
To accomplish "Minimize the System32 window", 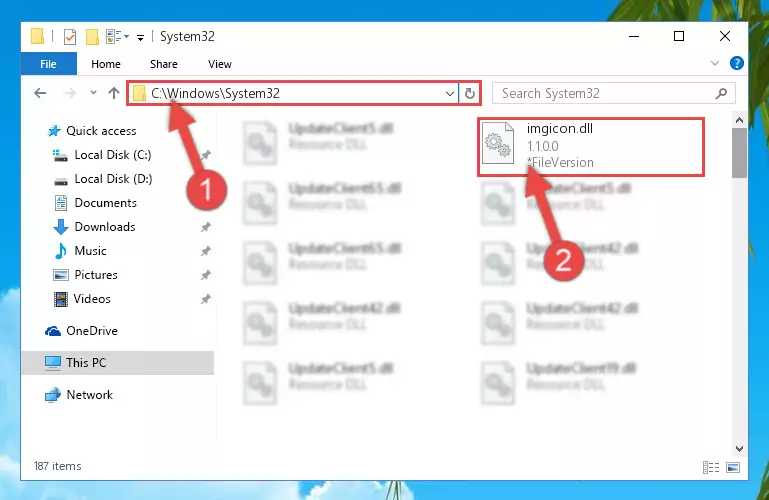I will click(634, 36).
